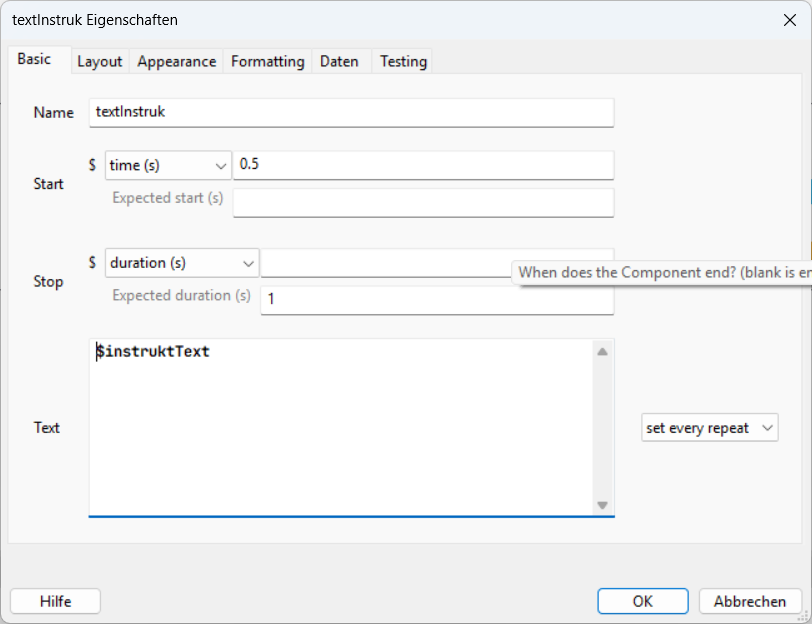Close the textInstruk Eigenschaften dialog
Screen dimensions: 812x624
coord(788,20)
